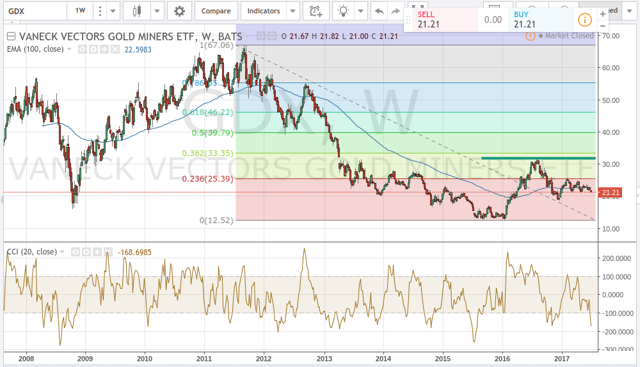Redo the last chart action

(x=395, y=11)
